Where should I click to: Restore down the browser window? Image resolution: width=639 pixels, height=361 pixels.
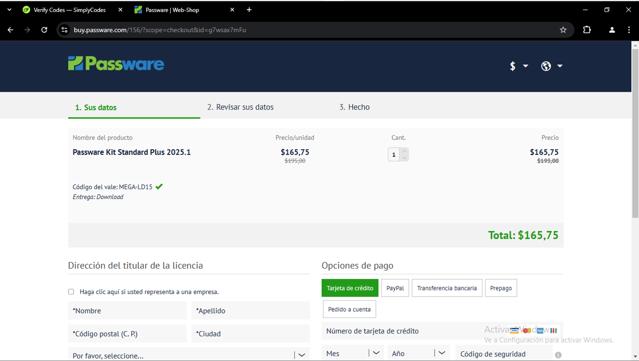(607, 10)
